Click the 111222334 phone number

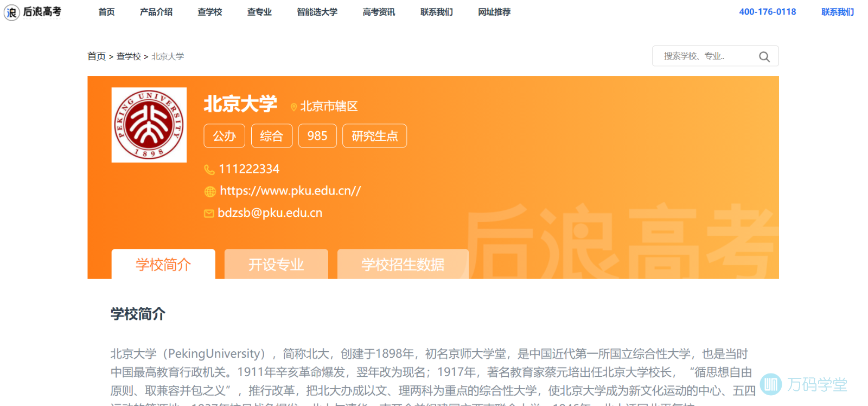pos(249,169)
